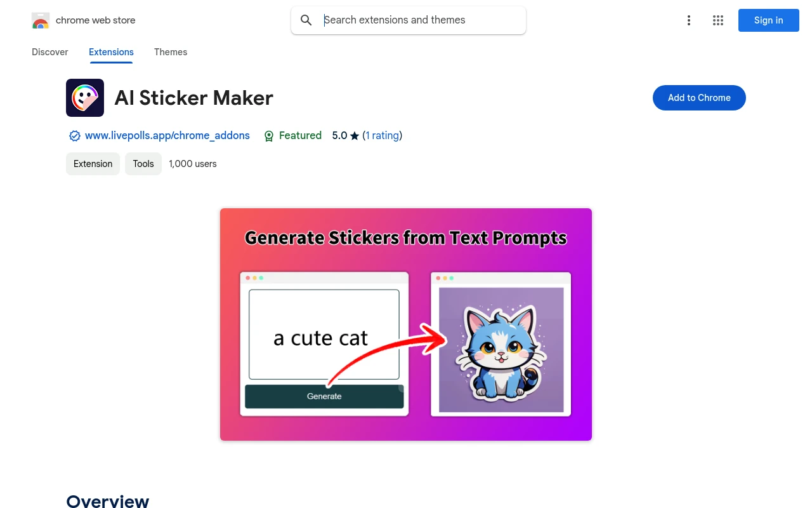
Task: Visit the www.livepolls.app/chrome_addons link
Action: click(x=167, y=136)
